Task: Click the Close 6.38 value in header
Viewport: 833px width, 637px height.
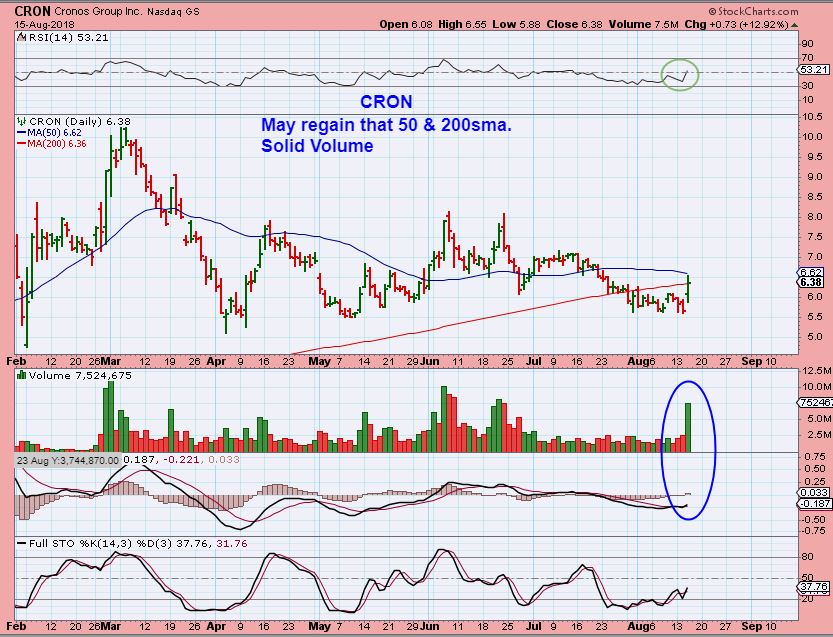Action: point(575,24)
